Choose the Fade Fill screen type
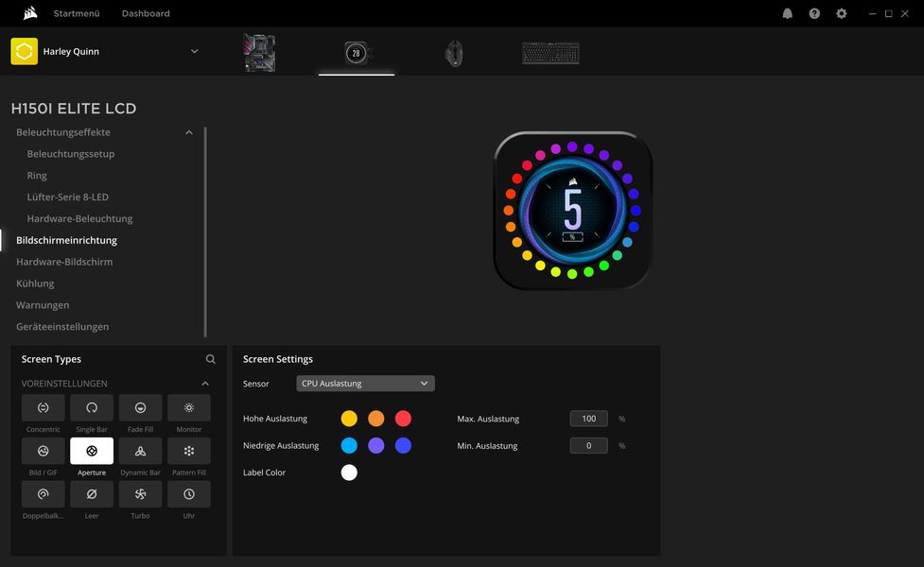The height and width of the screenshot is (567, 924). point(140,407)
